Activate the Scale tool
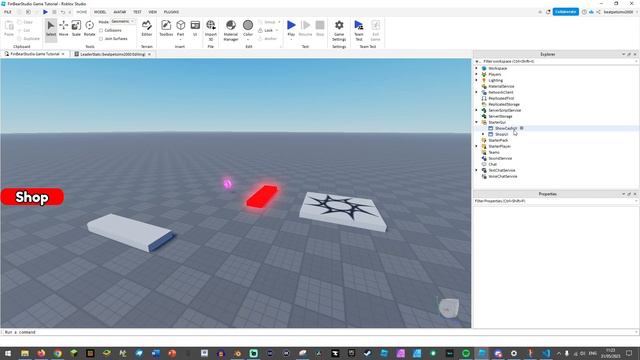 point(76,29)
